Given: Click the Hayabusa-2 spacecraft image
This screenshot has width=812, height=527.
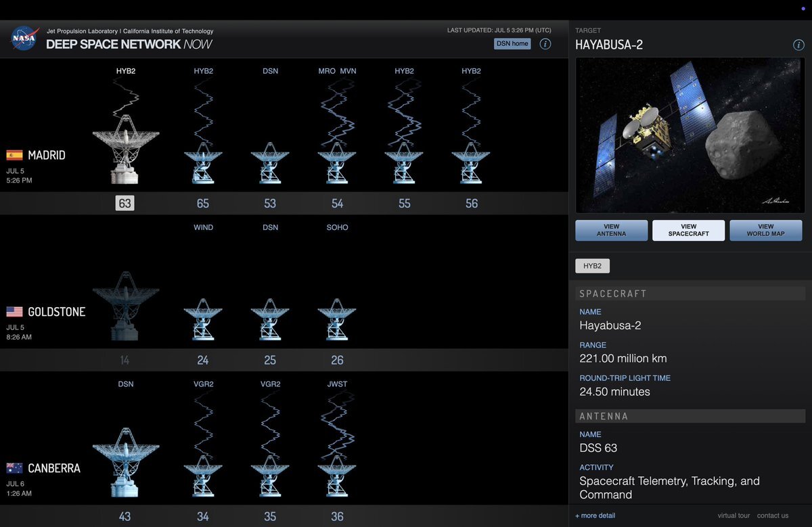Looking at the screenshot, I should (x=689, y=135).
